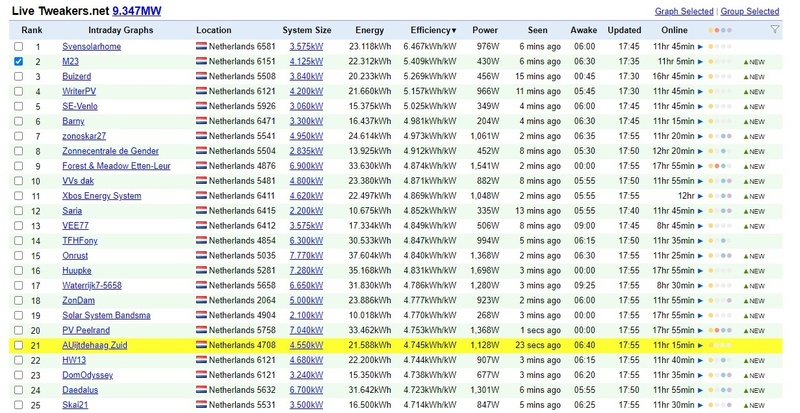The image size is (800, 413).
Task: Sort table by Rank header
Action: [32, 30]
